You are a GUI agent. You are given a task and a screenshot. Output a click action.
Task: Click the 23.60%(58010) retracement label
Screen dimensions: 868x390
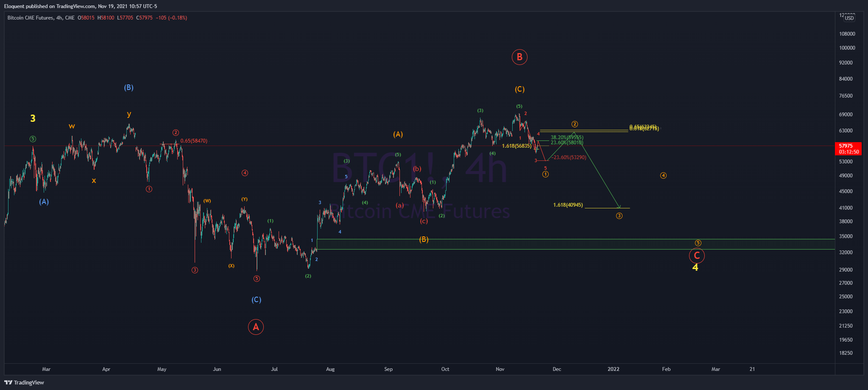click(x=567, y=143)
